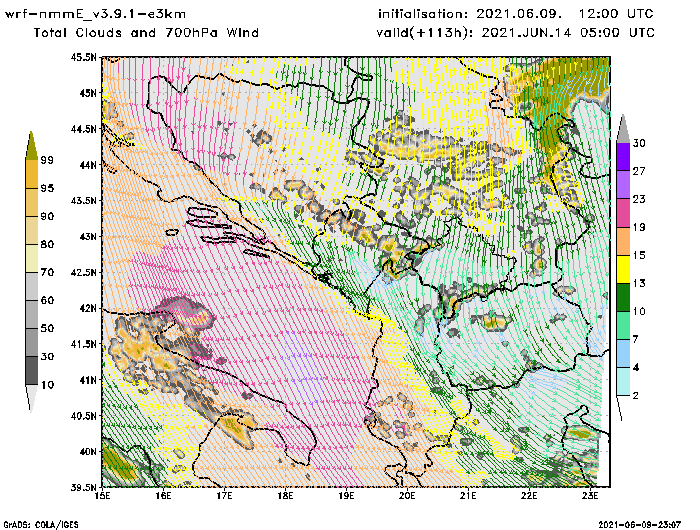
Task: Click the gray triangle above 30 in wind legend
Action: pos(623,129)
